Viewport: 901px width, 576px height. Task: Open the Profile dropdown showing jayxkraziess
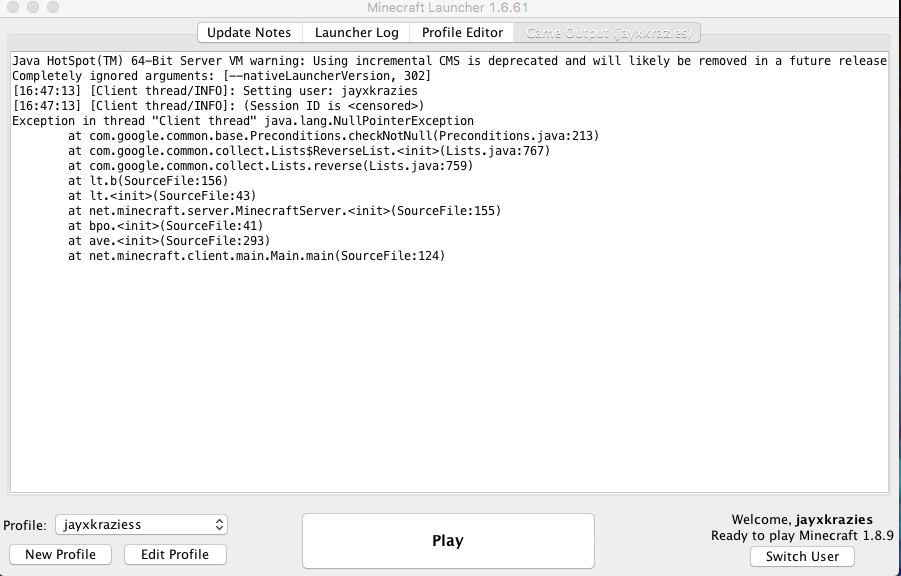(141, 524)
